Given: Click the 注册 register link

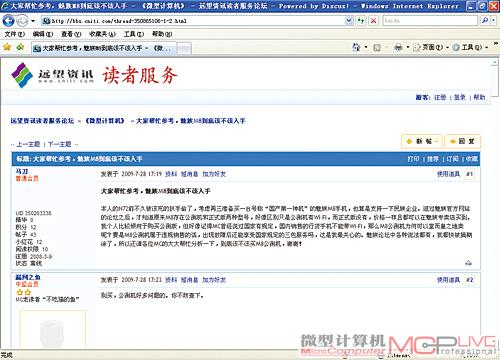Looking at the screenshot, I should tap(440, 97).
